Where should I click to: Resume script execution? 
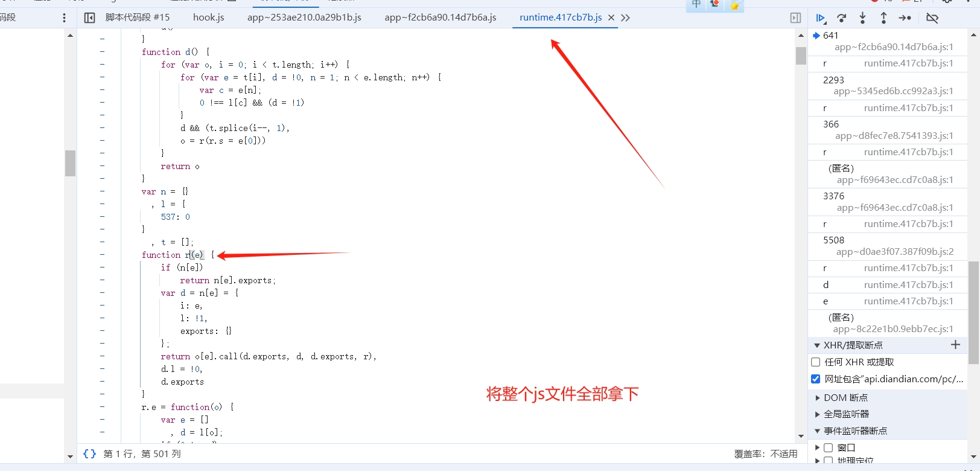821,18
